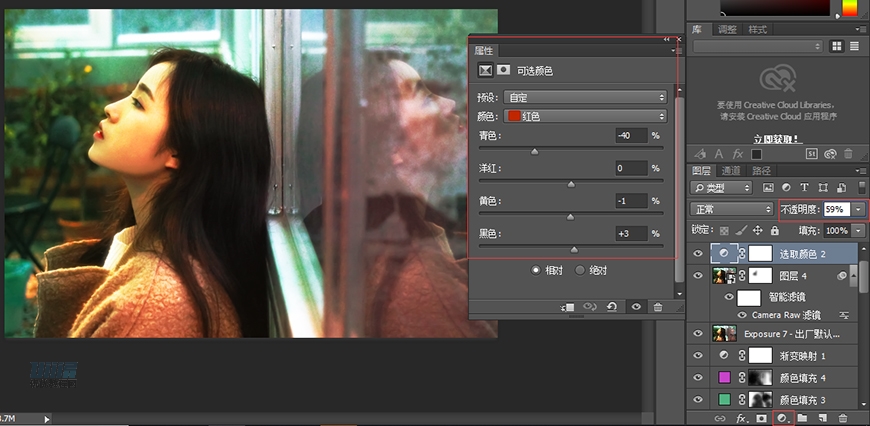This screenshot has width=870, height=426.
Task: Hide the 选取颜色 2 layer
Action: pyautogui.click(x=698, y=253)
